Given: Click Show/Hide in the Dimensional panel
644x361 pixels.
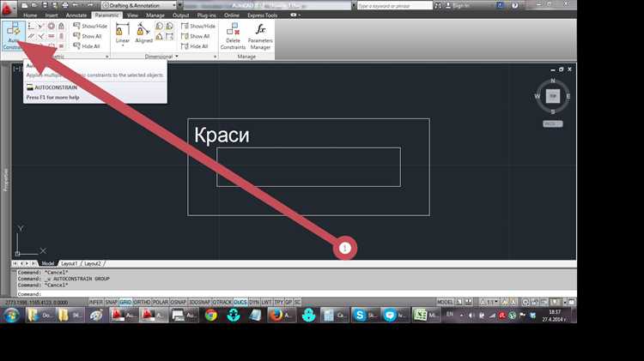Looking at the screenshot, I should [198, 26].
